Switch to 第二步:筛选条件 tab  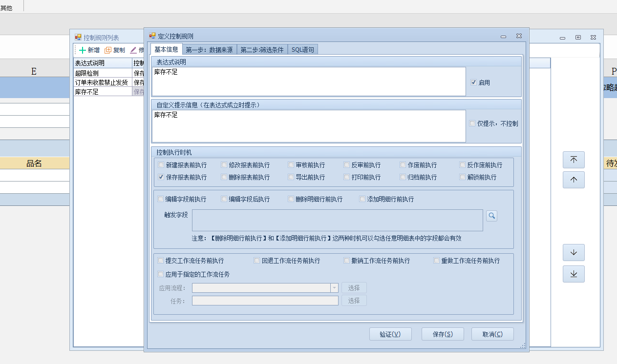(262, 50)
